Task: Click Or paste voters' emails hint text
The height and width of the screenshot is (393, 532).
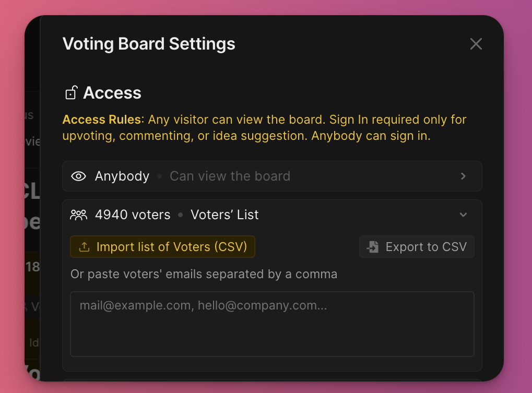Action: coord(204,274)
